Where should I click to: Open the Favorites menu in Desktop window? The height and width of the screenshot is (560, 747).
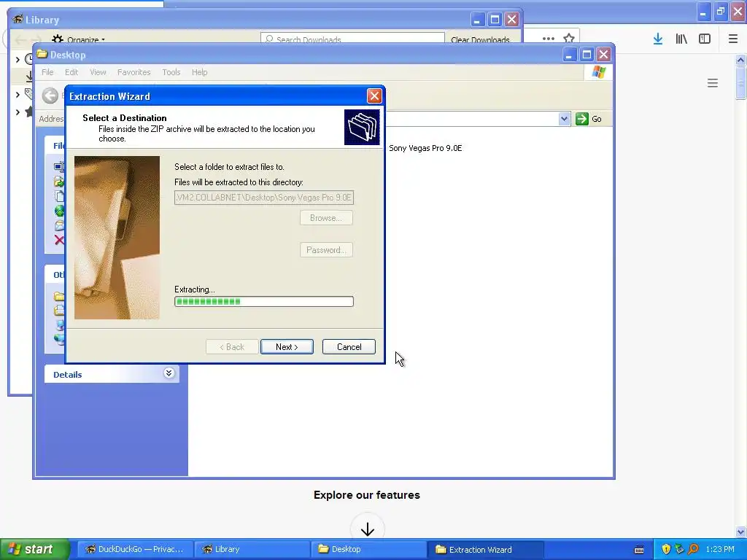pos(134,72)
